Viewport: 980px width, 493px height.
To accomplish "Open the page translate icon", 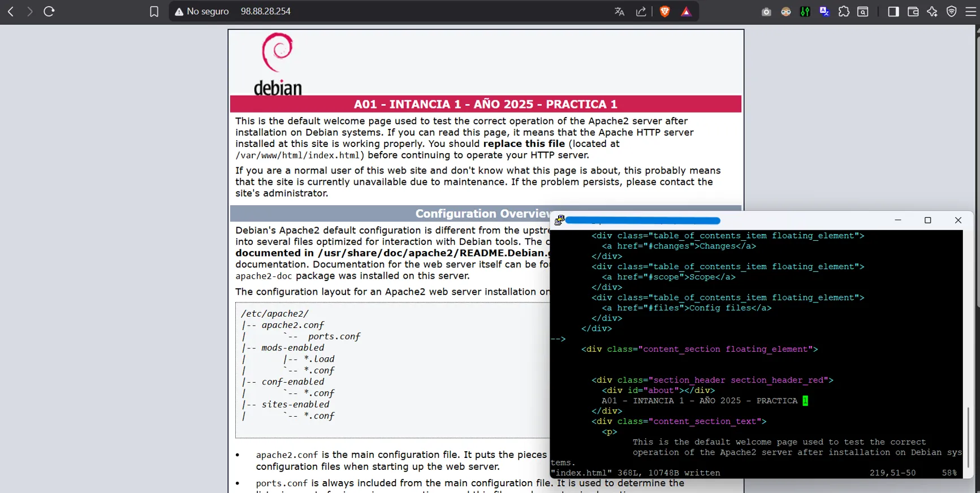I will pyautogui.click(x=619, y=11).
